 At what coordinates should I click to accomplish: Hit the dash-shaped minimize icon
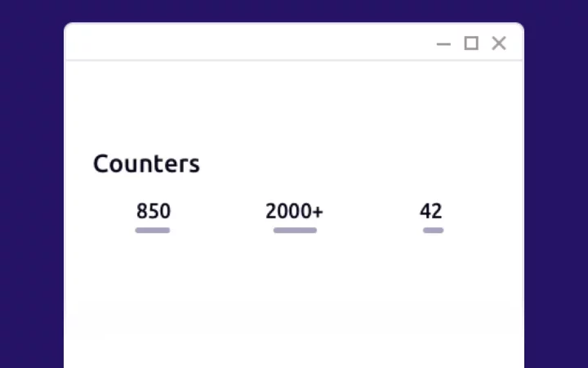443,43
